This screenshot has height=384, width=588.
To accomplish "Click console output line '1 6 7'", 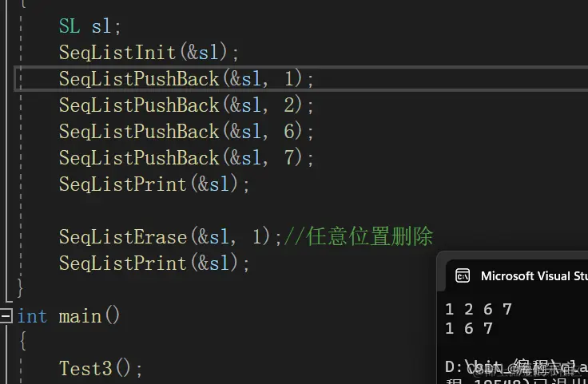I will click(468, 328).
